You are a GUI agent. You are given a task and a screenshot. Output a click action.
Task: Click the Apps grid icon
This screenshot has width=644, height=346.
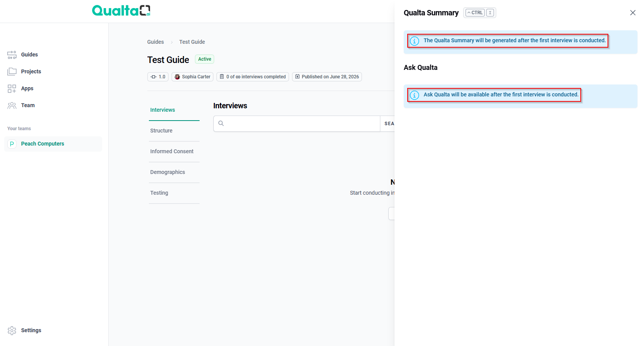pyautogui.click(x=12, y=89)
